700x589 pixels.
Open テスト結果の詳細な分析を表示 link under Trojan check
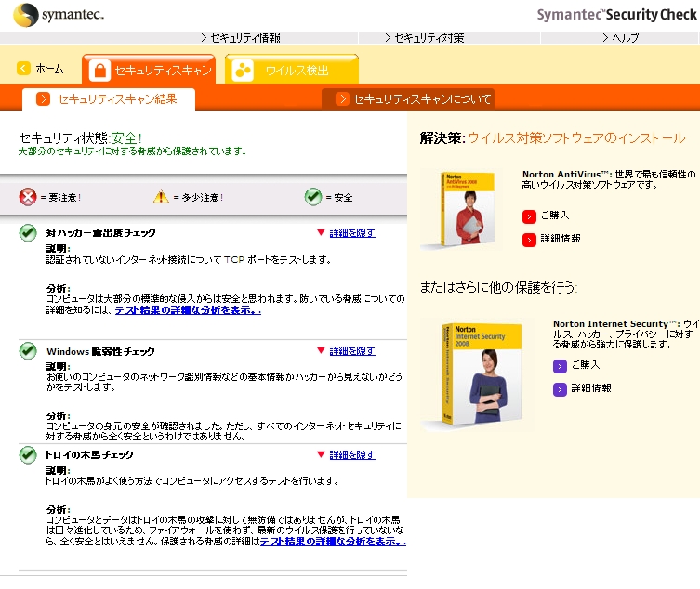point(333,542)
